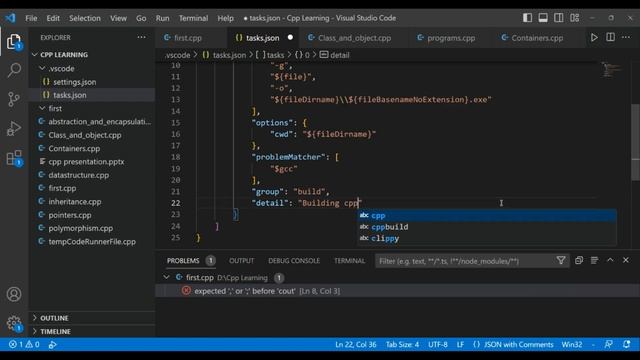Open the Go menu

point(141,18)
